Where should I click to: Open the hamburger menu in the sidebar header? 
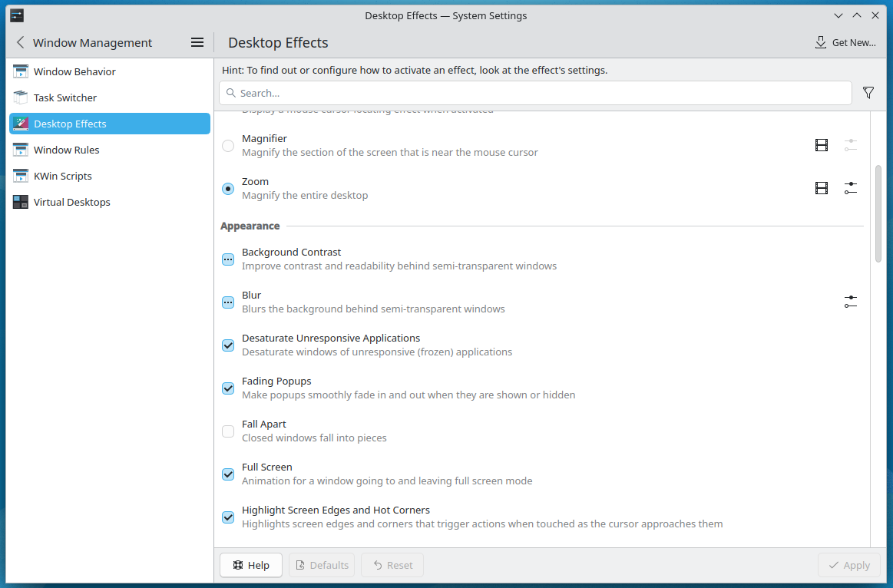197,43
